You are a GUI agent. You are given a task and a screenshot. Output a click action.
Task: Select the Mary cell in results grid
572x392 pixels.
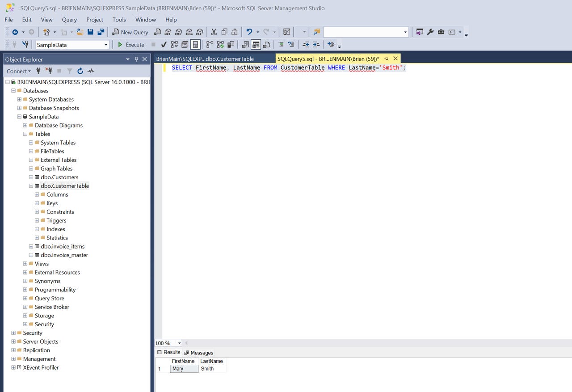point(184,369)
